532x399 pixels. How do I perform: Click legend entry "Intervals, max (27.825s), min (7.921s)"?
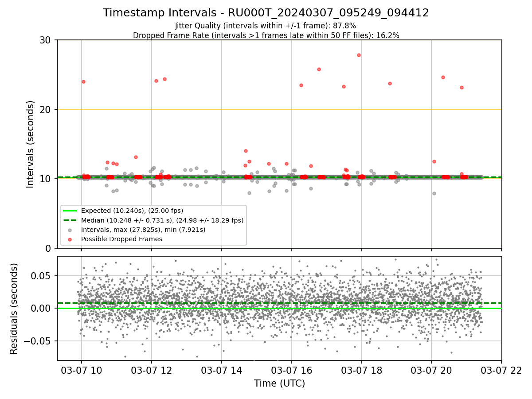click(143, 230)
